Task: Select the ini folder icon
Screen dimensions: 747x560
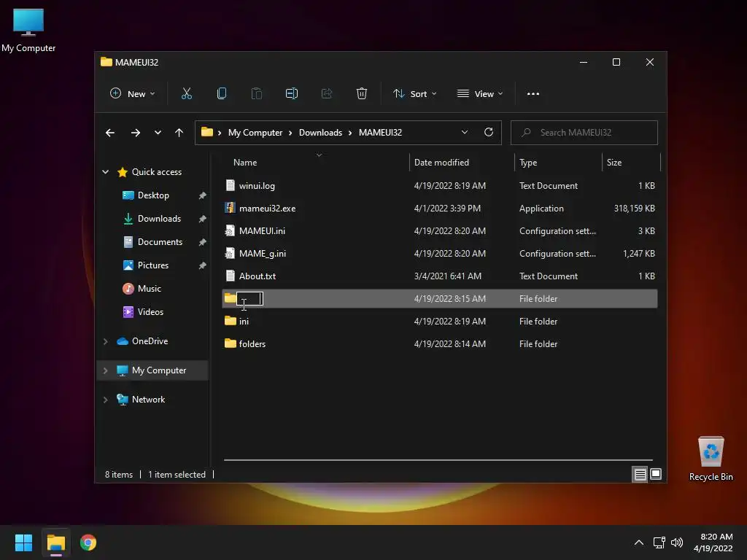Action: click(x=230, y=321)
